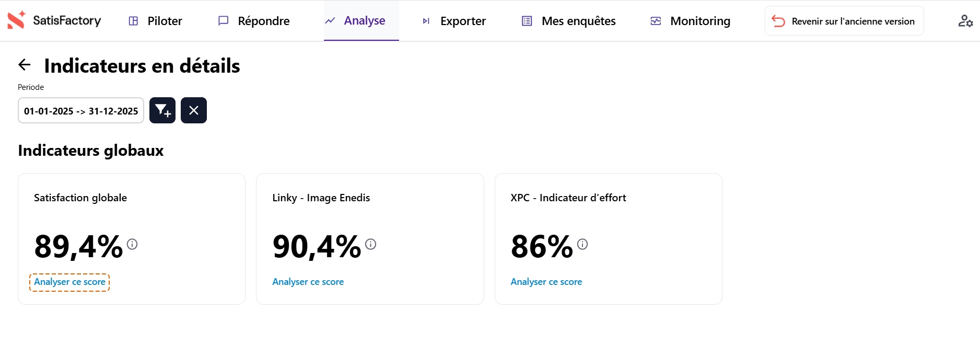This screenshot has height=356, width=980.
Task: Click the Analyse chart icon
Action: pos(329,20)
